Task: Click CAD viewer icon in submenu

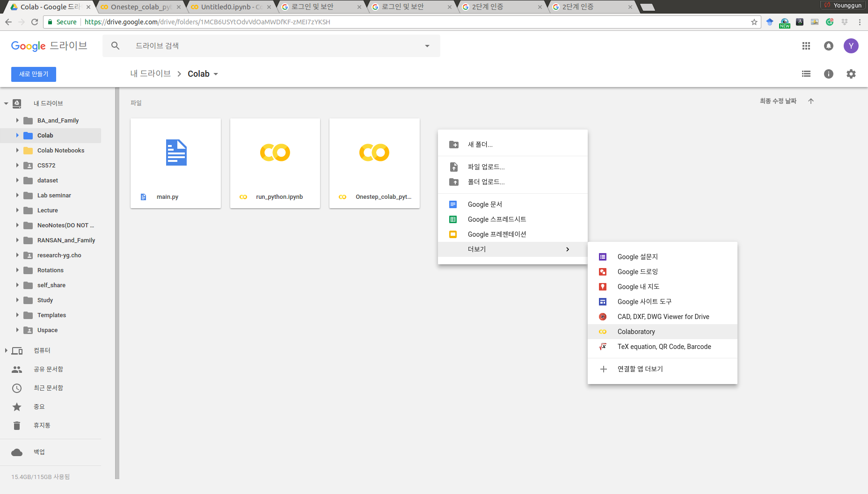Action: tap(603, 317)
